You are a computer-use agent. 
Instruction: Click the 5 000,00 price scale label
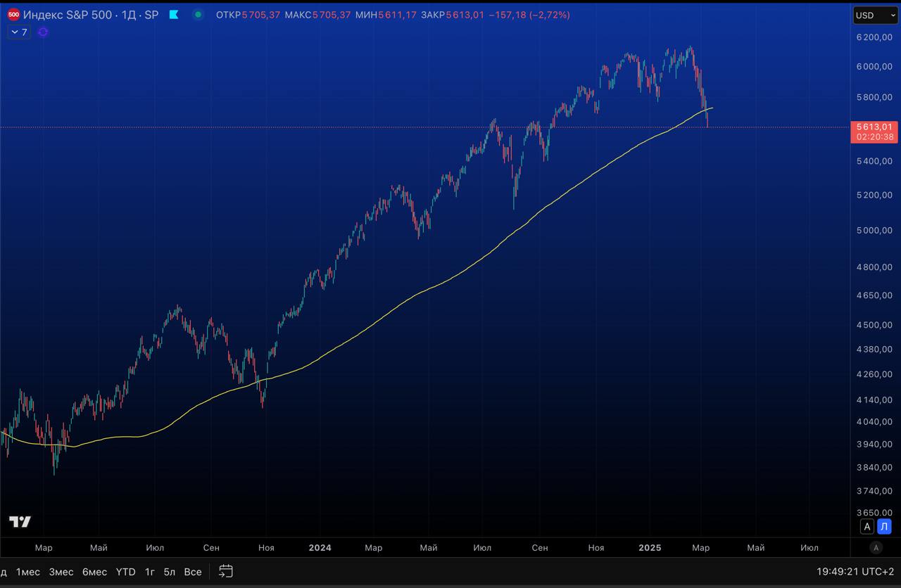click(874, 231)
